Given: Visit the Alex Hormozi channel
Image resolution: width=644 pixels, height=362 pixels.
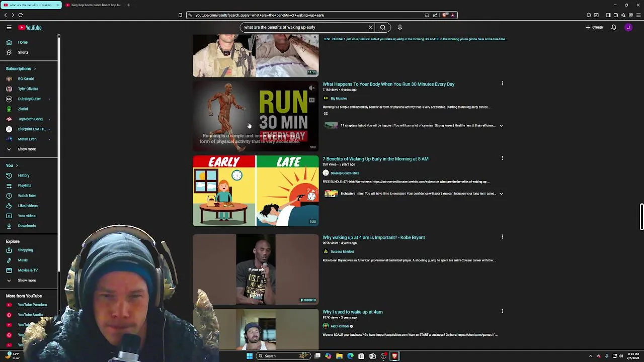Looking at the screenshot, I should pos(340,326).
